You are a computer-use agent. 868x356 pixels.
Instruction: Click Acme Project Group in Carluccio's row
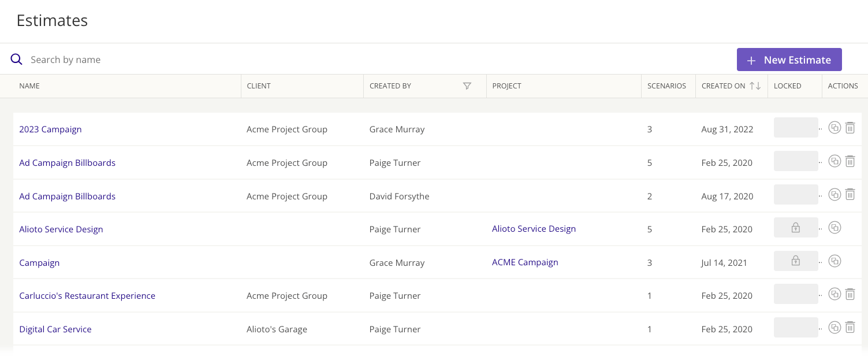click(286, 296)
